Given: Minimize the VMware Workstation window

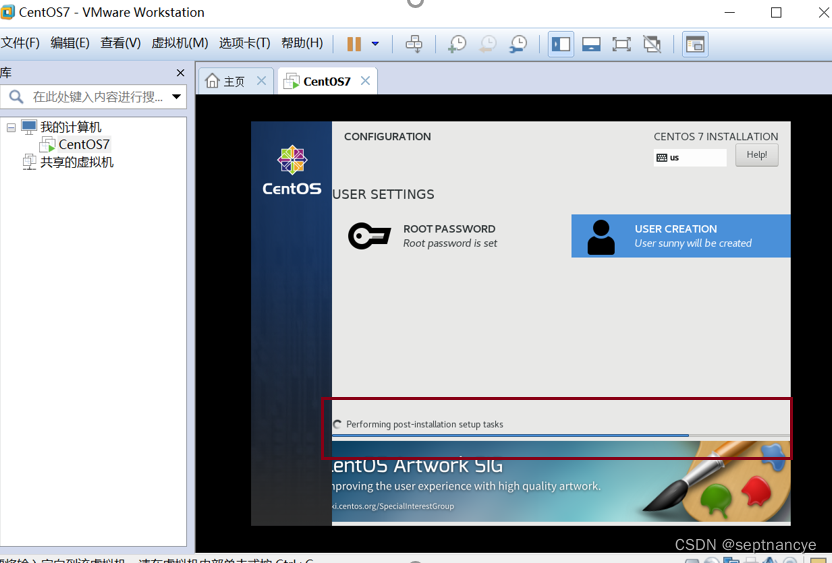Looking at the screenshot, I should [x=730, y=12].
